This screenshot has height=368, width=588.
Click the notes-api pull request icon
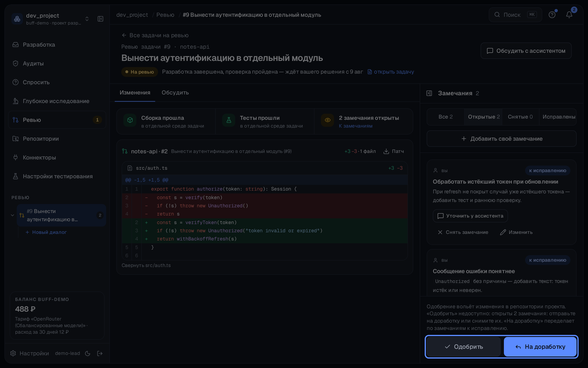click(125, 151)
